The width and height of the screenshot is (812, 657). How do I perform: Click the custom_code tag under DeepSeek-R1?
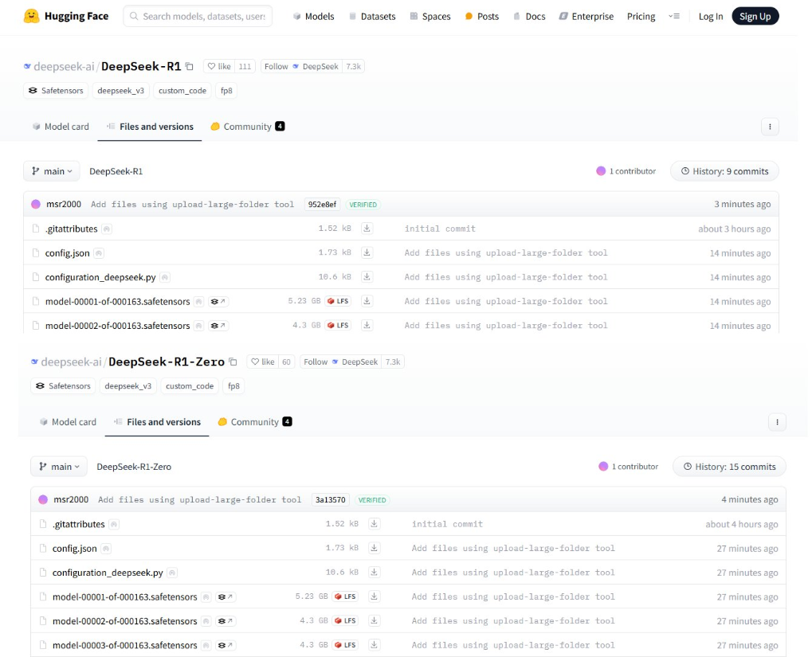click(x=182, y=91)
